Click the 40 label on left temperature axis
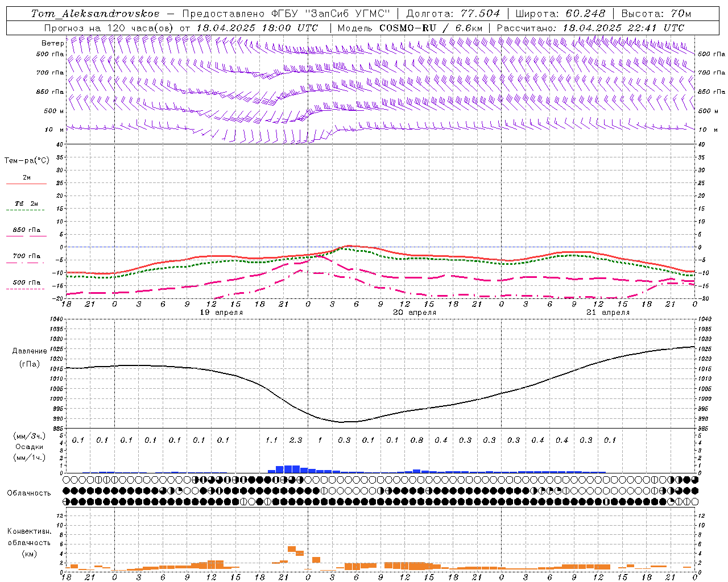Viewport: 728px width, 582px height. (x=59, y=145)
